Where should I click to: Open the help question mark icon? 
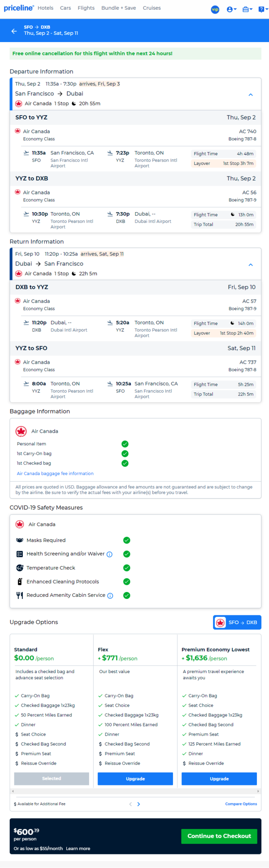click(x=262, y=9)
